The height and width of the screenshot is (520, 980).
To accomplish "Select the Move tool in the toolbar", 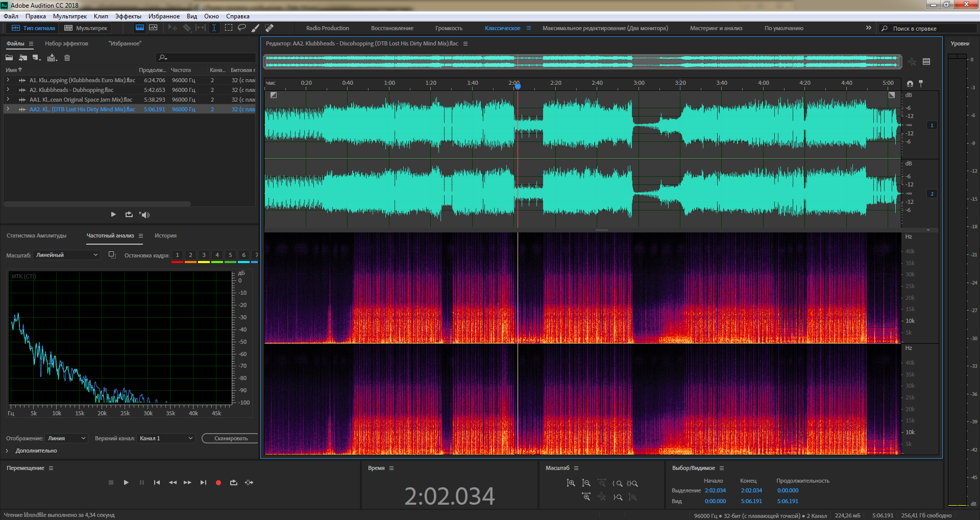I will click(x=173, y=28).
